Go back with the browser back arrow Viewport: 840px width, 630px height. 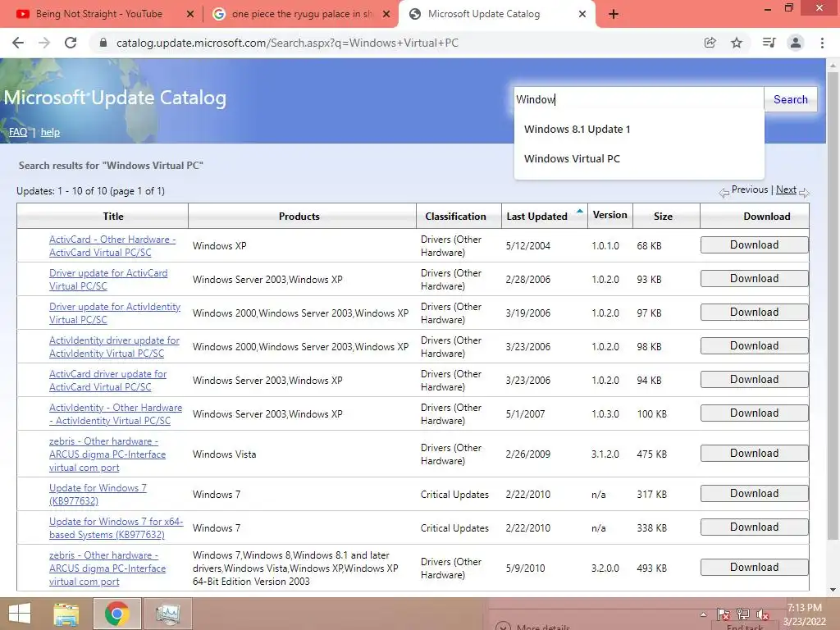pyautogui.click(x=18, y=43)
